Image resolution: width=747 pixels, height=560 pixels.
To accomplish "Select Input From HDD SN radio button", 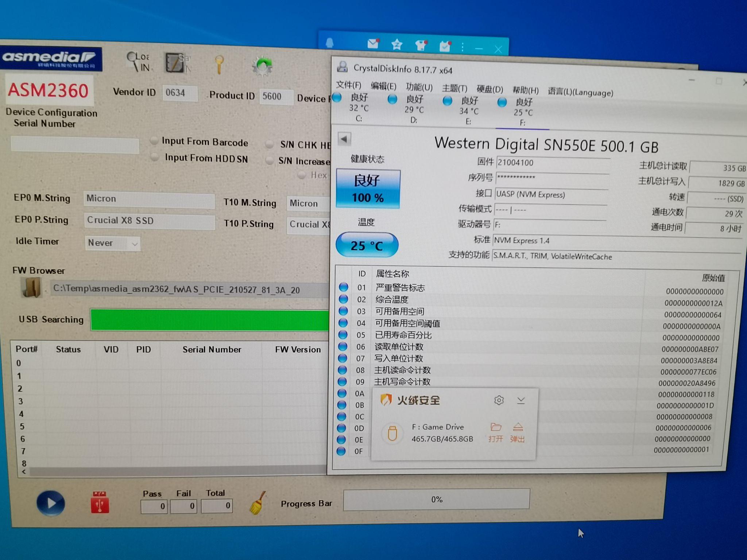I will click(155, 157).
